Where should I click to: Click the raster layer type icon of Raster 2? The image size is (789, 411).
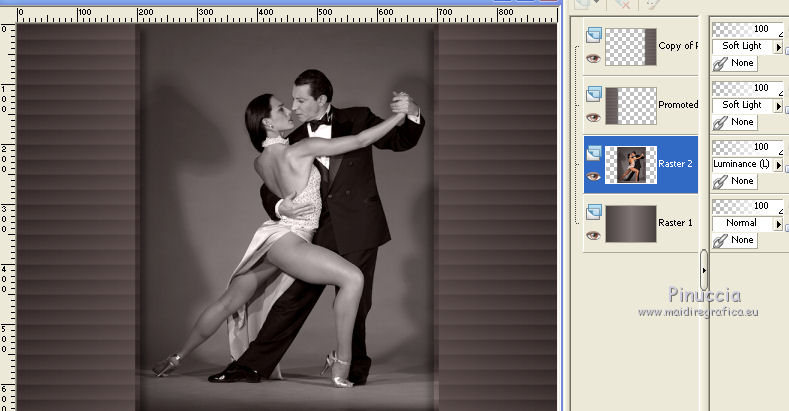(x=594, y=153)
